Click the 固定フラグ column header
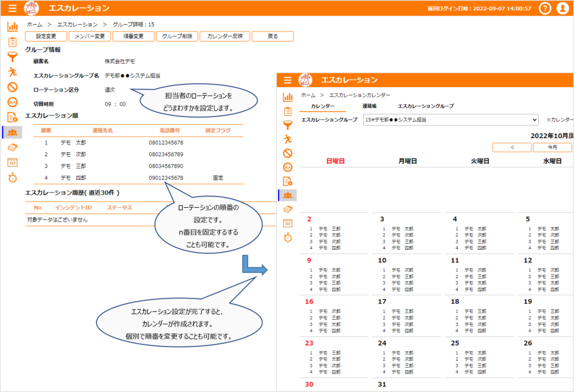Viewport: 574px width, 392px height. click(x=218, y=130)
